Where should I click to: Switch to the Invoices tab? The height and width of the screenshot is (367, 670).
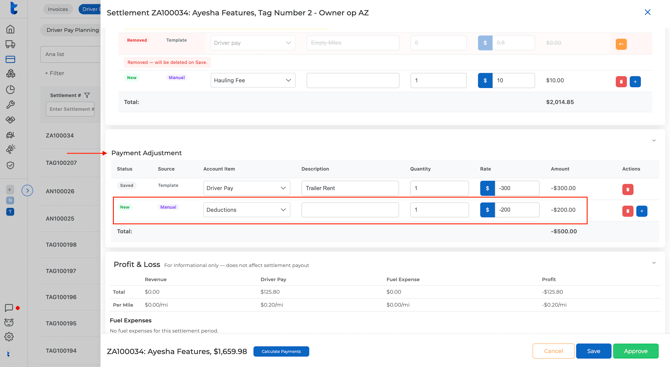[x=58, y=9]
